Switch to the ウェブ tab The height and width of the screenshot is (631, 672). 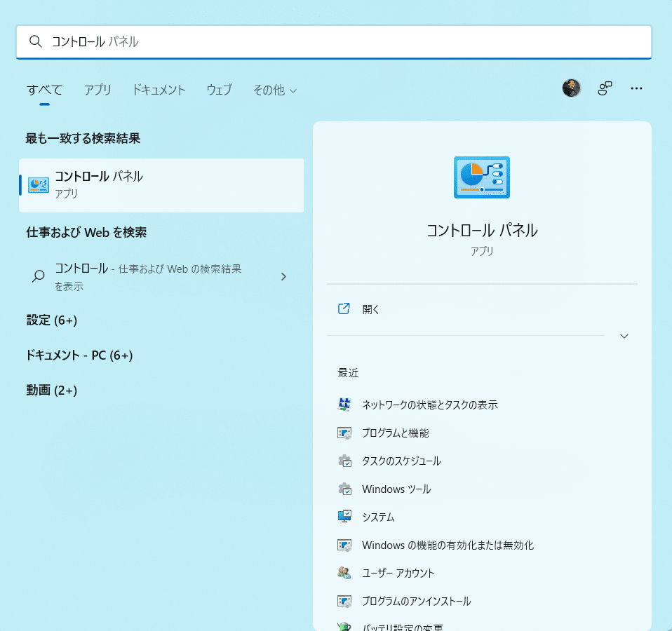pyautogui.click(x=220, y=90)
